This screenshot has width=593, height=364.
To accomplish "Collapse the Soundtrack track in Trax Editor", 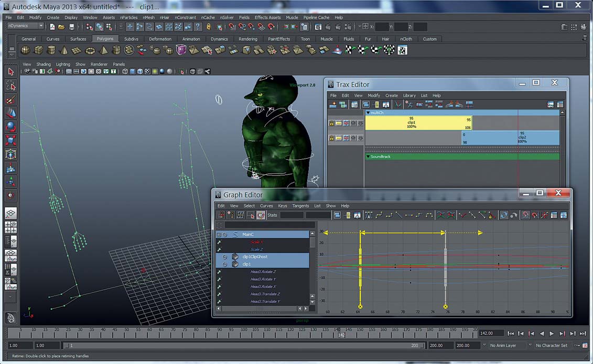I will point(368,156).
